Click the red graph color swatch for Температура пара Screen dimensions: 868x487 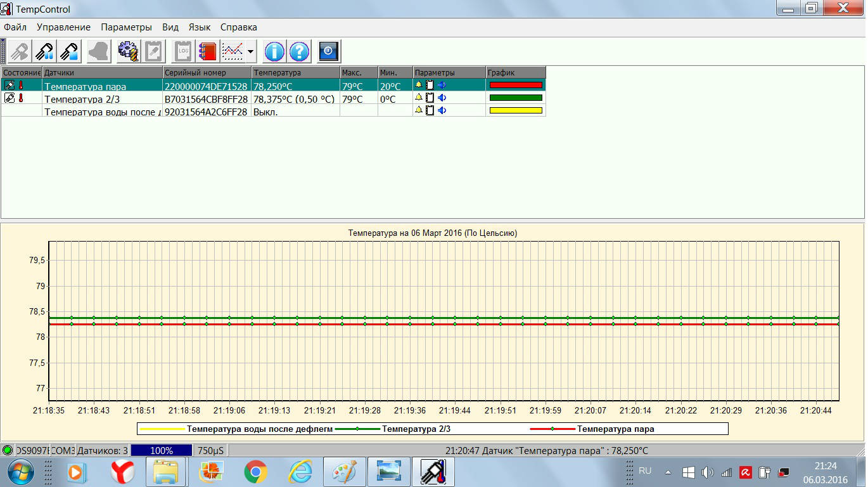click(x=516, y=85)
